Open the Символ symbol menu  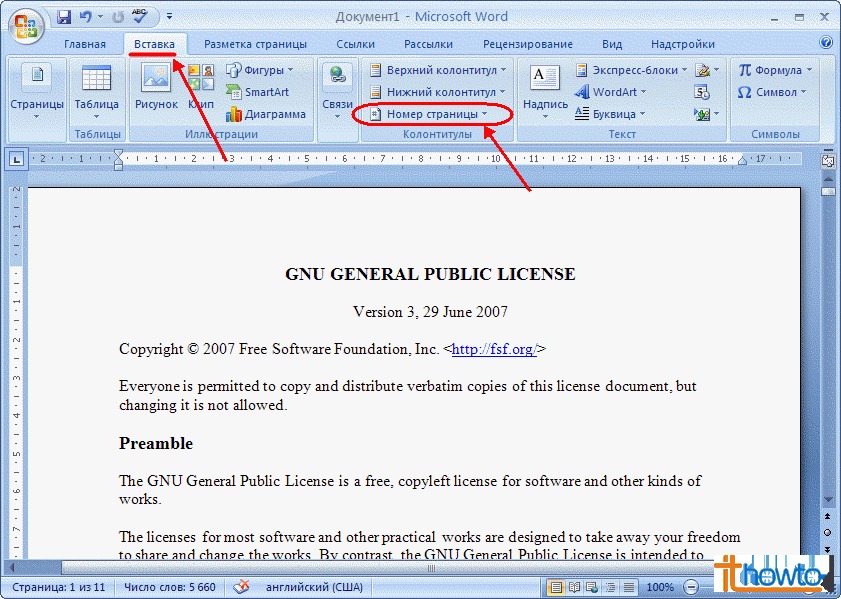[x=772, y=92]
